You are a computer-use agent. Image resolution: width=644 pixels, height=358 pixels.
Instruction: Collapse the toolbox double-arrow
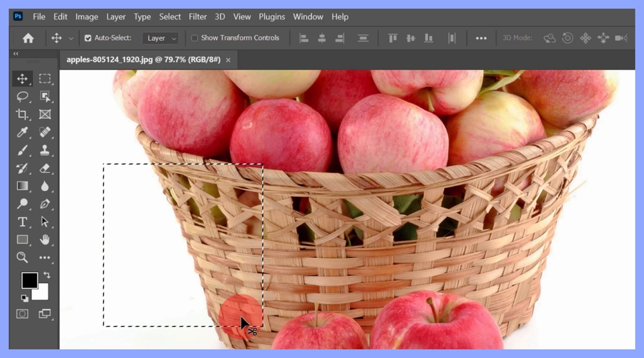pyautogui.click(x=15, y=54)
